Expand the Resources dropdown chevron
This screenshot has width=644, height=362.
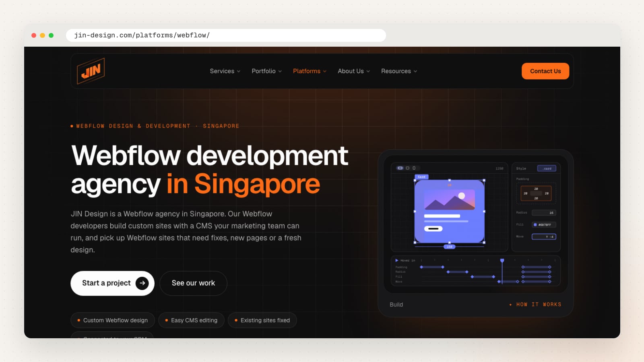[415, 71]
